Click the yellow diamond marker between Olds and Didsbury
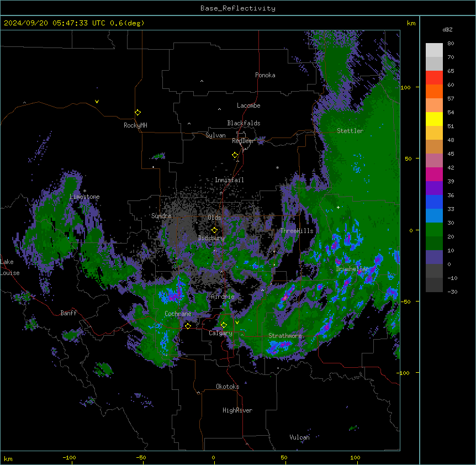Screen dimensions: 476x465 214,230
